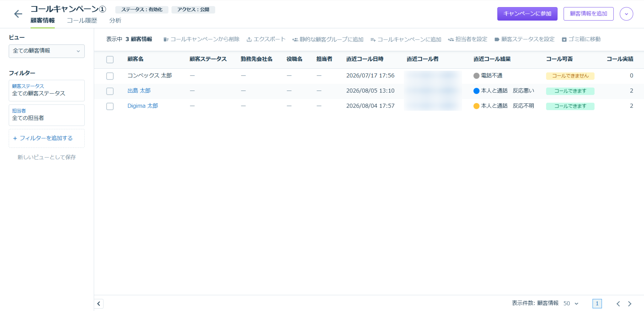Click the 直近コール日時 column header
644x311 pixels.
pos(365,59)
